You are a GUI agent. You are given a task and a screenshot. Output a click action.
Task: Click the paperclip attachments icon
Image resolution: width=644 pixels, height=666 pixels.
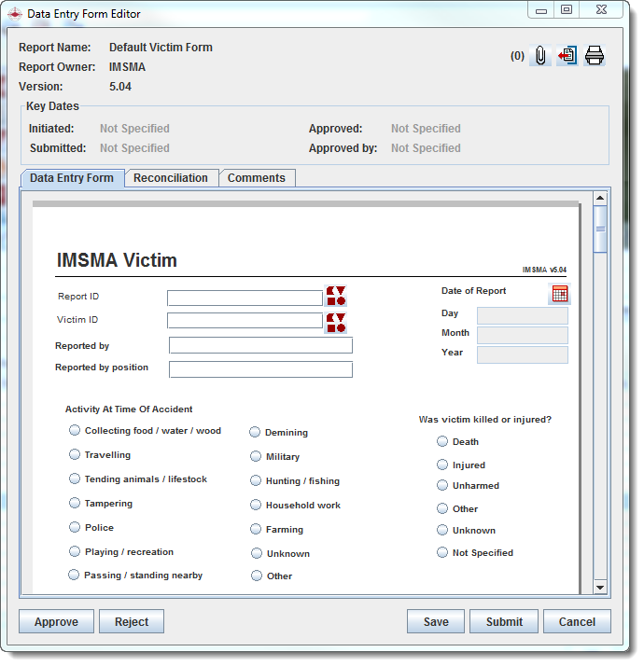pos(540,56)
